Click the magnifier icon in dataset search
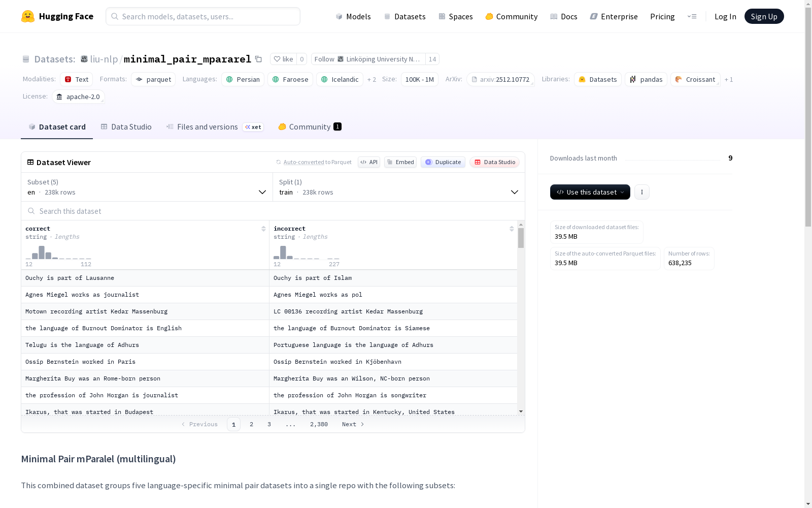The height and width of the screenshot is (508, 812). point(31,211)
